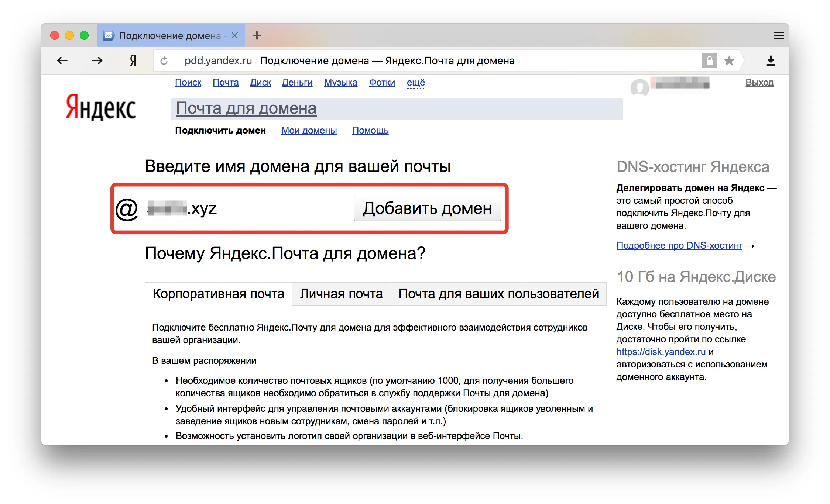This screenshot has width=830, height=504.
Task: Switch to the 'Личная почта' tab
Action: (342, 294)
